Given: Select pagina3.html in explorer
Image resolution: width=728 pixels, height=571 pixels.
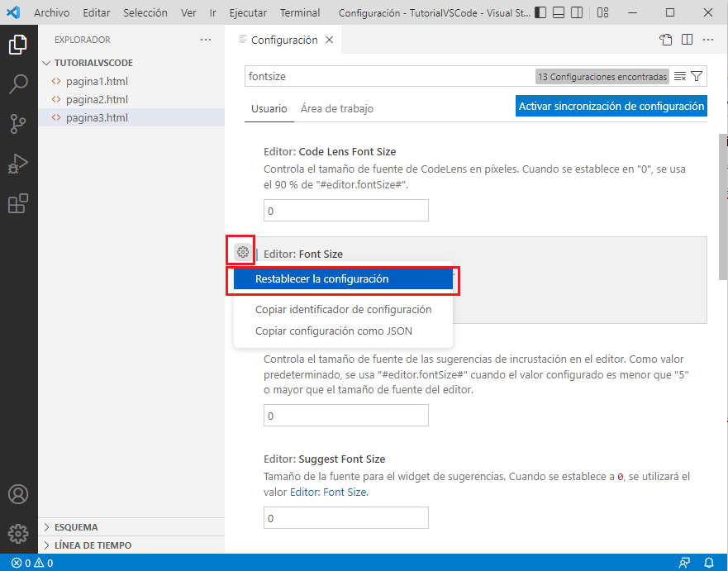Looking at the screenshot, I should point(132,117).
